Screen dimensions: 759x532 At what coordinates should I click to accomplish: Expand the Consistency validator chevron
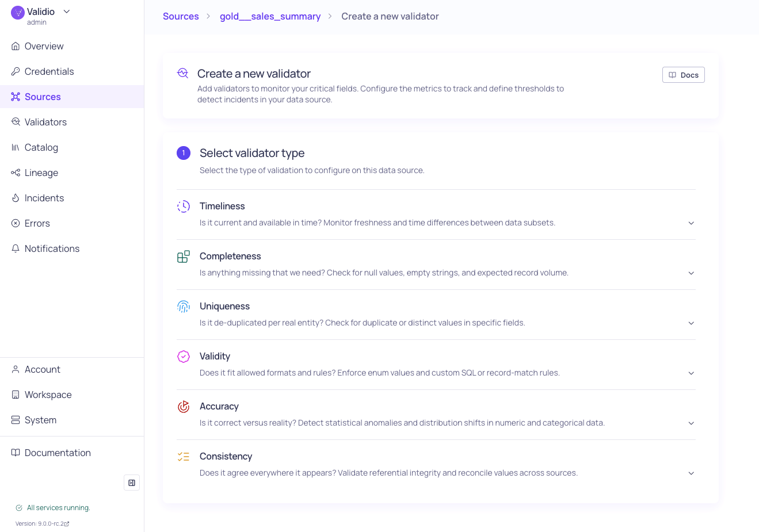[x=691, y=473]
